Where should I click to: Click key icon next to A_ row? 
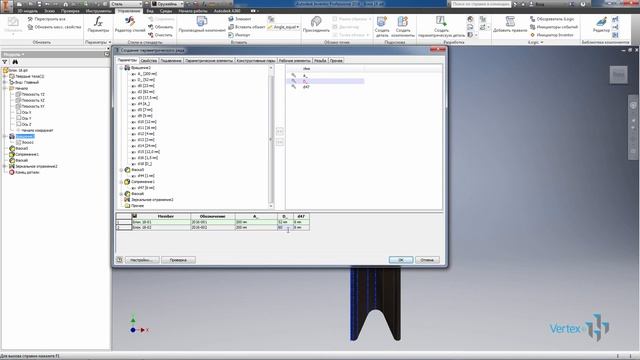pos(293,76)
